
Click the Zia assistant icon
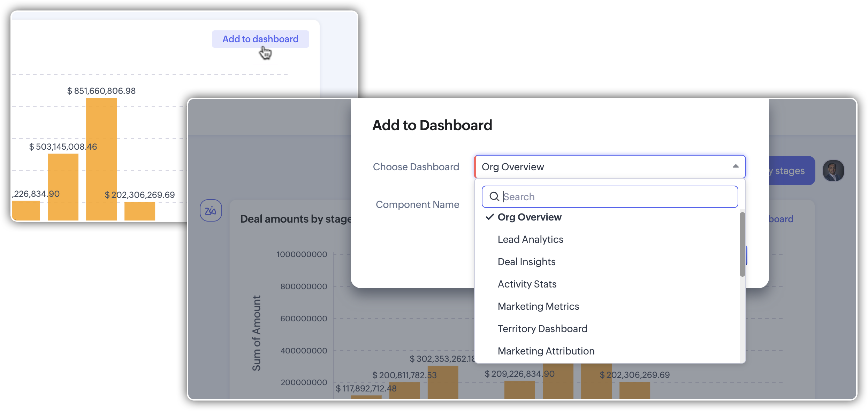[x=211, y=210]
